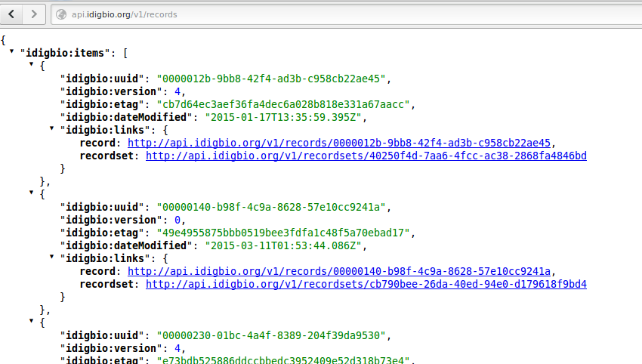Focus the address bar showing api.idigbio.org/v1/records
The height and width of the screenshot is (364, 642).
click(346, 15)
